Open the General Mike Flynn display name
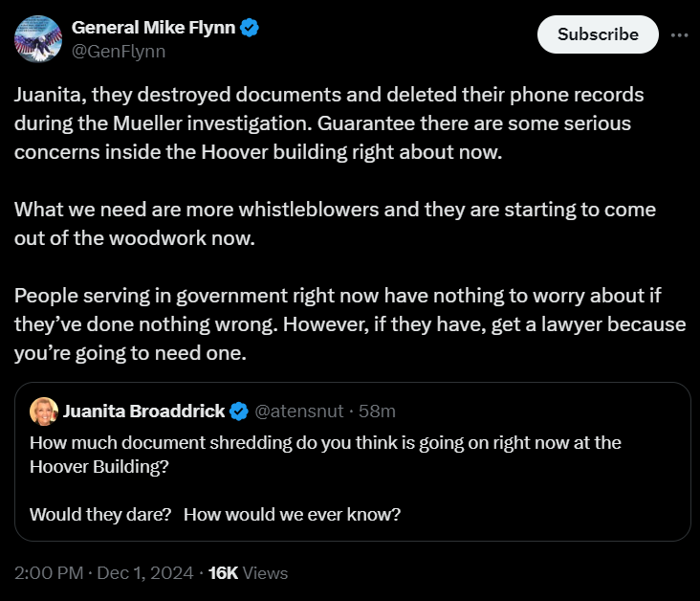 coord(153,29)
